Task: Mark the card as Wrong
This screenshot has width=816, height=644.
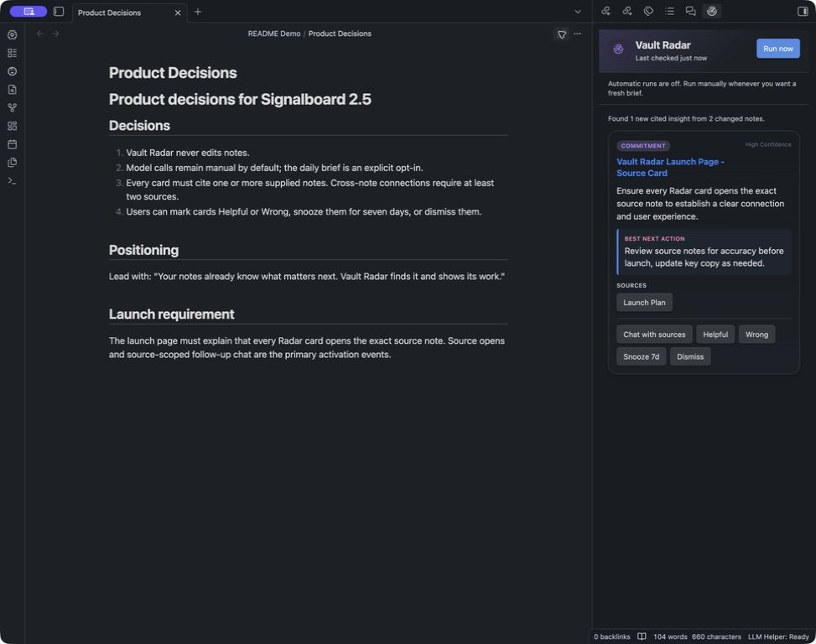Action: click(756, 335)
